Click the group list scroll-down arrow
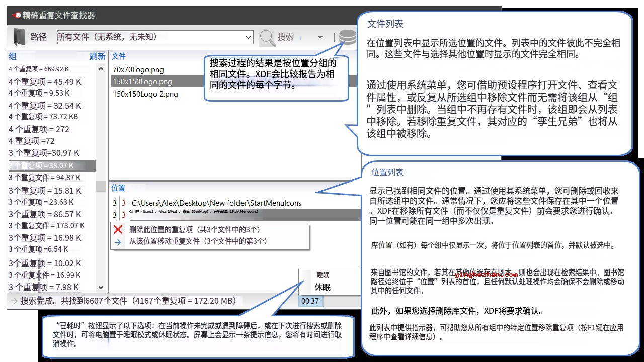644x362 pixels. click(101, 287)
